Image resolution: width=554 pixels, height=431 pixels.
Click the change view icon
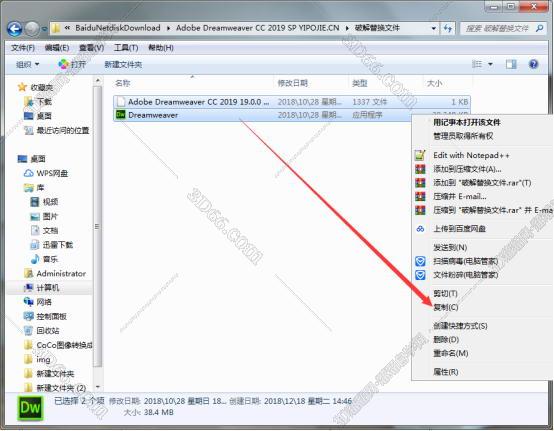(477, 64)
